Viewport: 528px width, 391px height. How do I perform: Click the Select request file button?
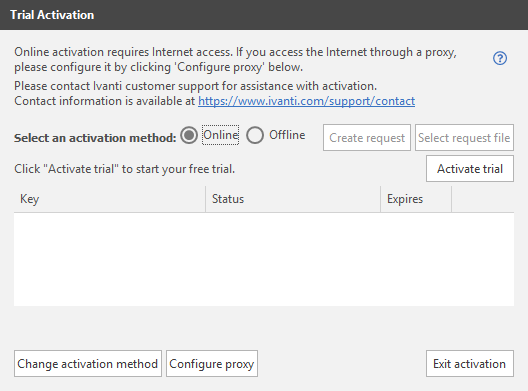click(x=464, y=137)
